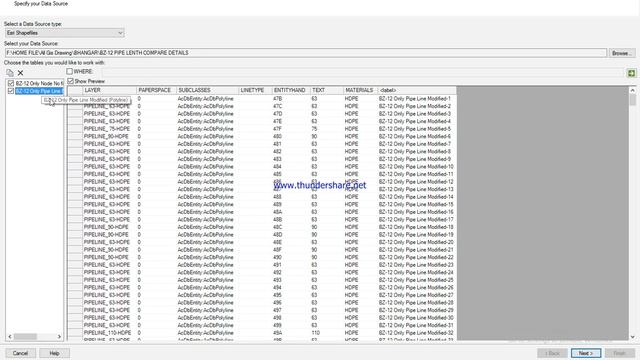Click the preview grid's scroll down arrow
This screenshot has height=360, width=640.
[633, 337]
